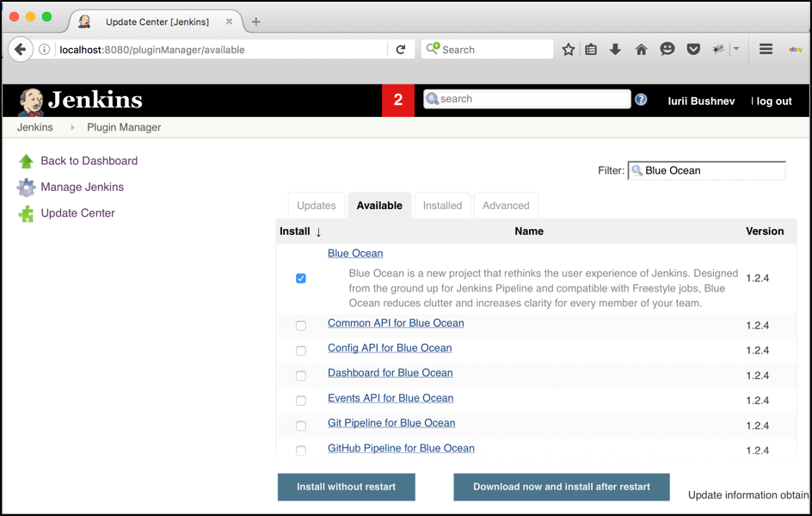Open a new browser tab with plus icon
The image size is (812, 516).
pos(255,21)
